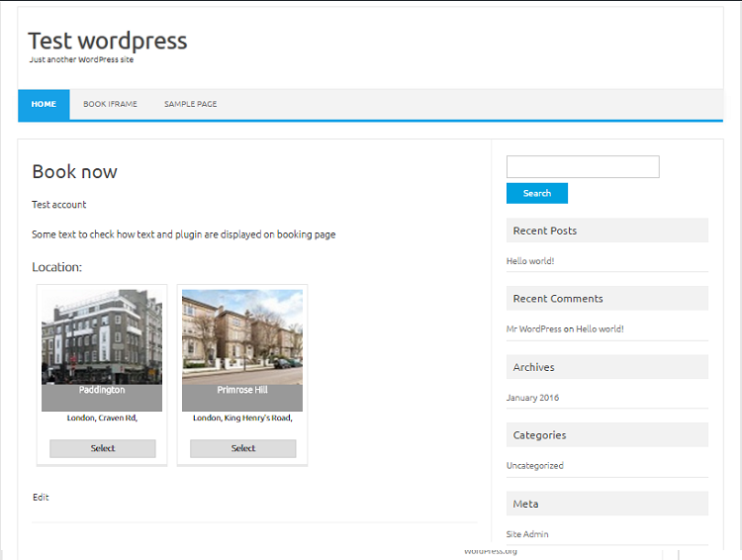Open the Hello world! recent post

point(530,261)
